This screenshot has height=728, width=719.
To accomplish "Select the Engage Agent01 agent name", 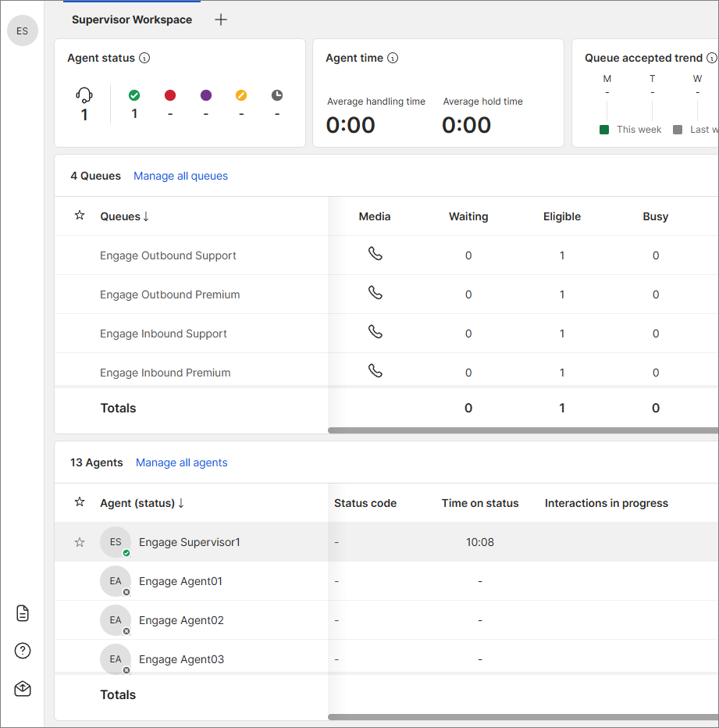I will [x=180, y=581].
